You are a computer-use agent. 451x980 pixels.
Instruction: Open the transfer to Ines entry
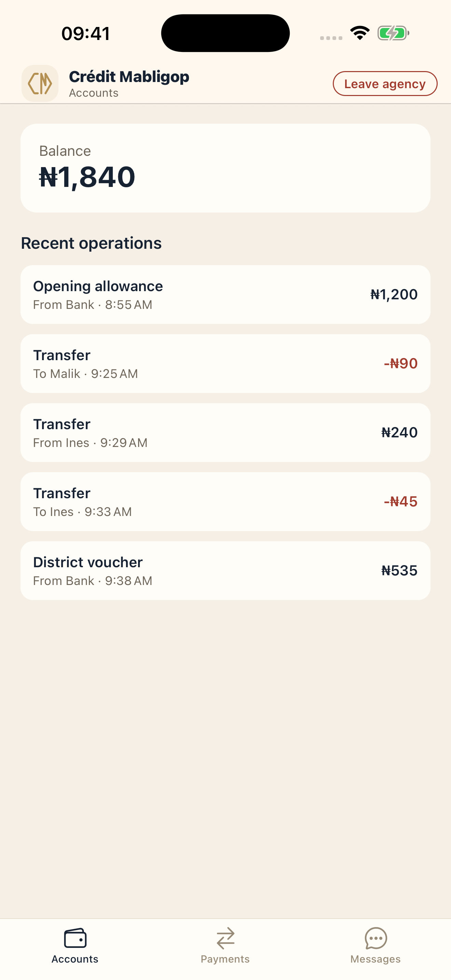pos(225,502)
